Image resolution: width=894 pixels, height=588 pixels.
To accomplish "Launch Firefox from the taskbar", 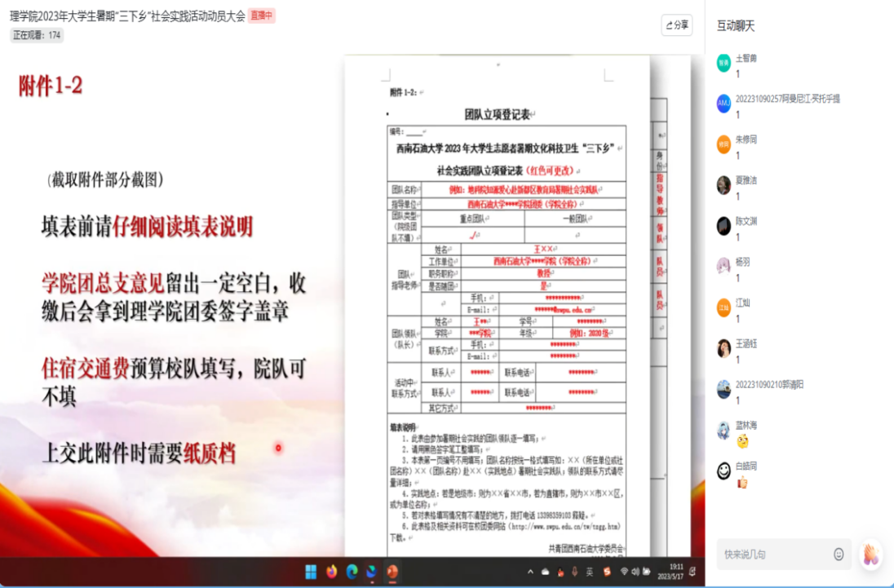I will coord(332,571).
